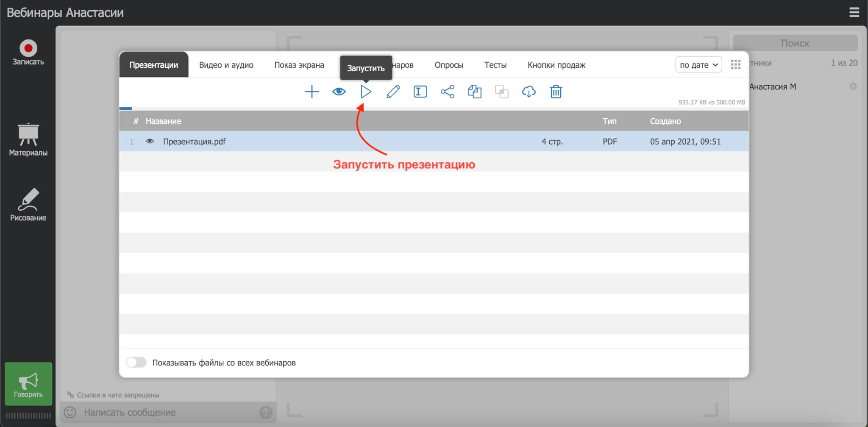Open the Кнопки продаж tab
This screenshot has width=868, height=427.
556,65
